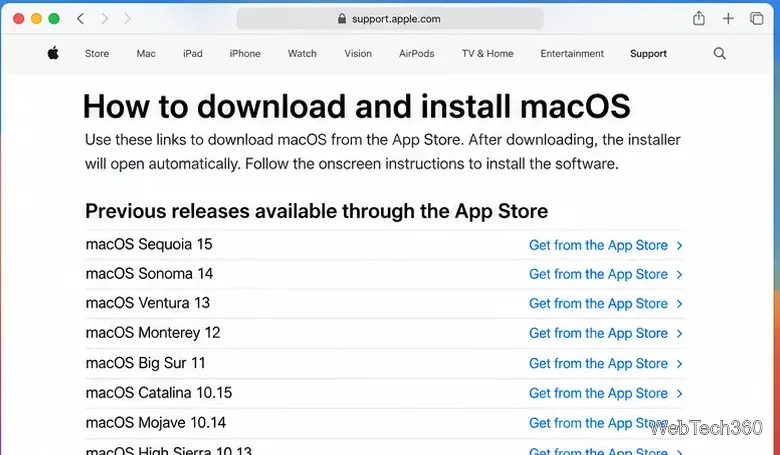Click 'Previous releases available through the App Store' heading
Image resolution: width=780 pixels, height=455 pixels.
316,211
